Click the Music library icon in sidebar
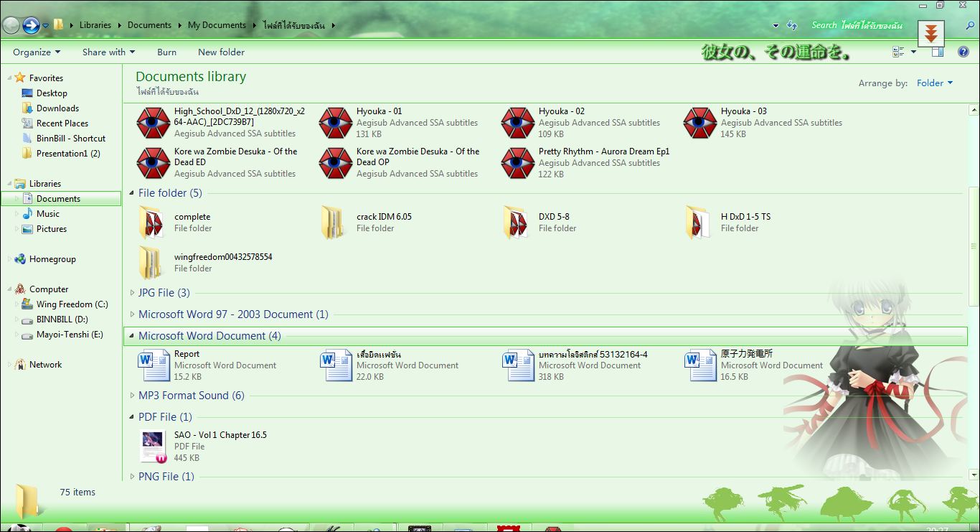The height and width of the screenshot is (532, 980). pyautogui.click(x=27, y=214)
